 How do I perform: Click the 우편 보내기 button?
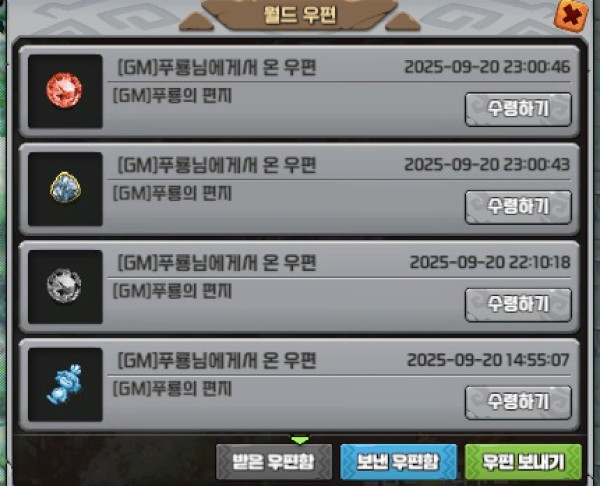click(523, 462)
